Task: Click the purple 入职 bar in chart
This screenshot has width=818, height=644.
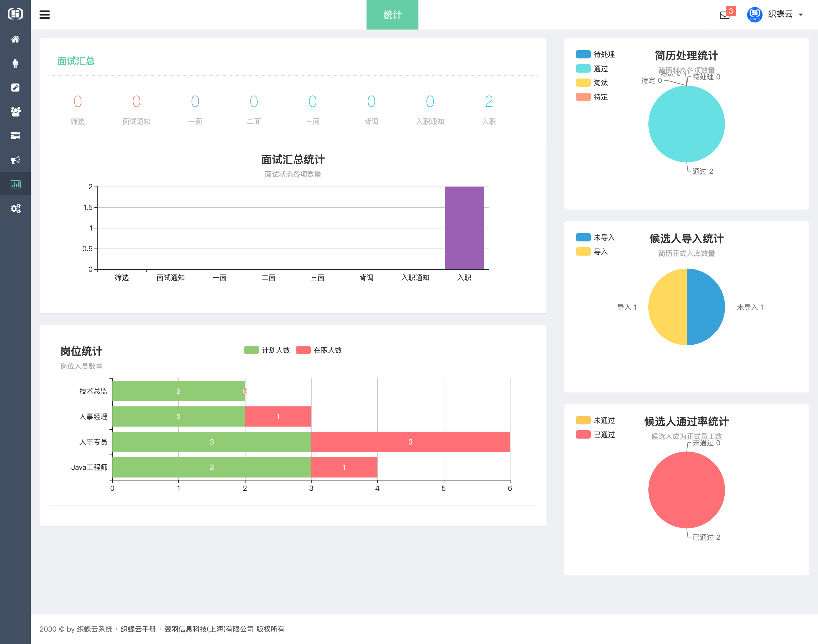Action: click(x=464, y=228)
